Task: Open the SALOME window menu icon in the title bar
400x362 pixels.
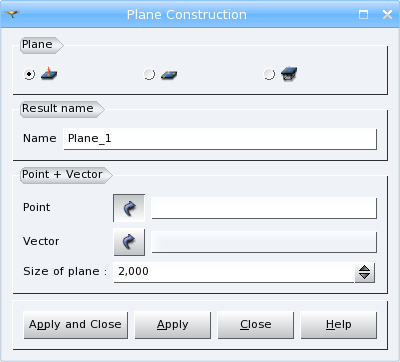Action: click(x=12, y=14)
